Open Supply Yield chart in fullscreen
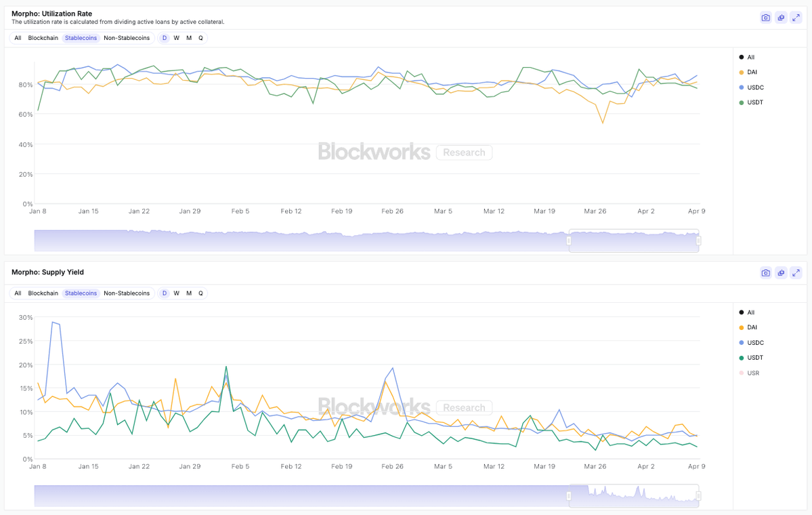Screen dimensions: 812x515 [796, 273]
